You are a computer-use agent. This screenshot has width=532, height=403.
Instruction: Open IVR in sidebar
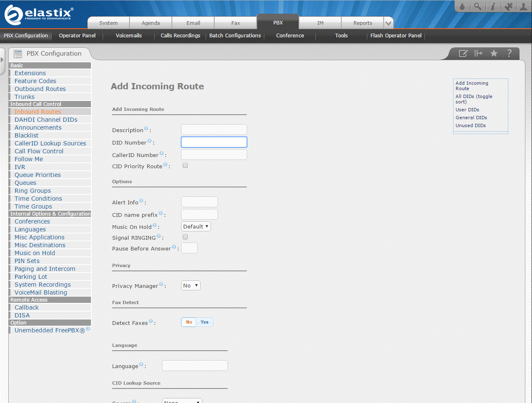tap(20, 167)
